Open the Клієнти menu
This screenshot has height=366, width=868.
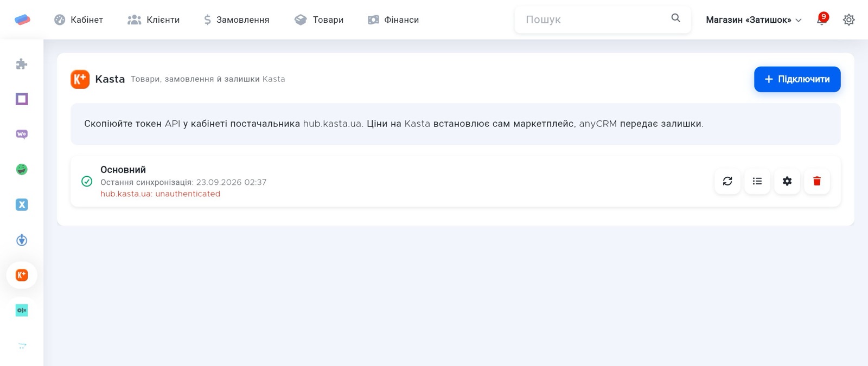(x=154, y=20)
